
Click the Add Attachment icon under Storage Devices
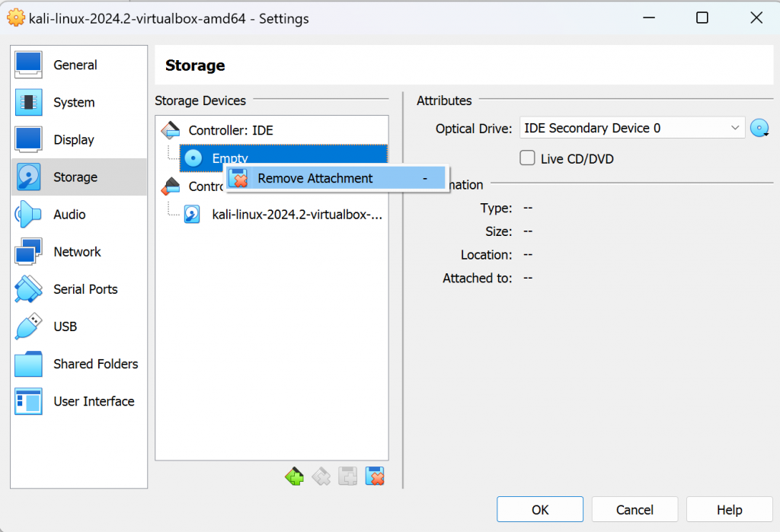tap(347, 476)
